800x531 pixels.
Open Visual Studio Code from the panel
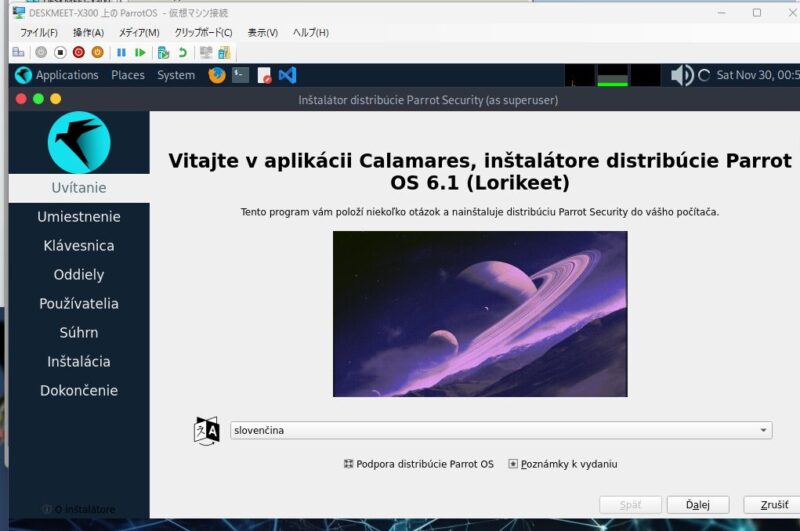pyautogui.click(x=288, y=75)
